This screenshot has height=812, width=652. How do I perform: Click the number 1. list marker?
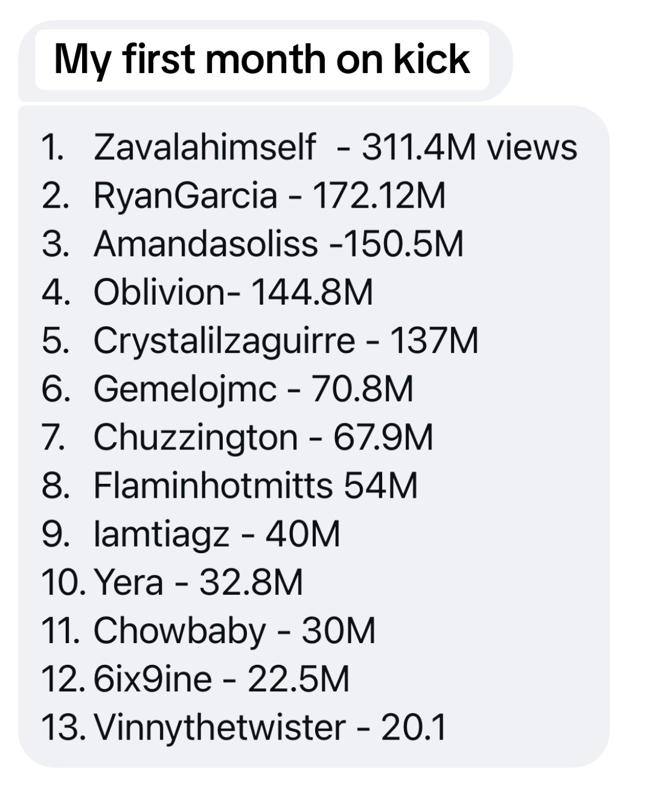click(53, 147)
